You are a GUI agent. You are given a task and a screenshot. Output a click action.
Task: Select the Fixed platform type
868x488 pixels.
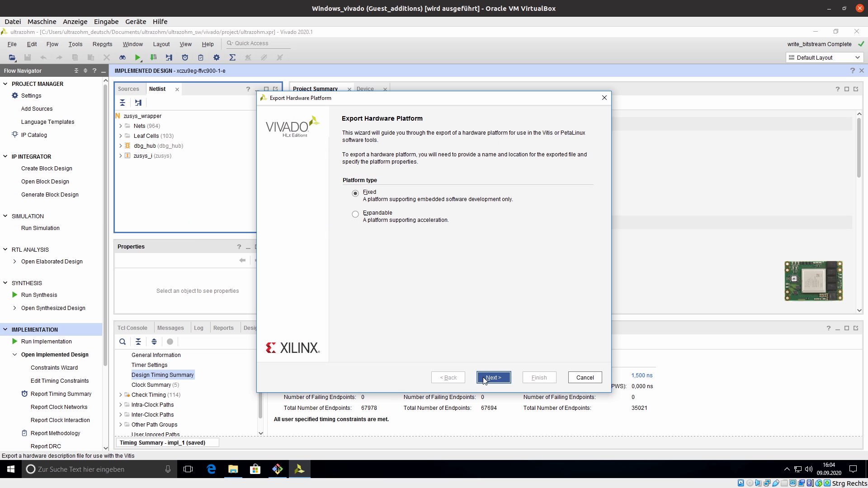[x=355, y=193]
